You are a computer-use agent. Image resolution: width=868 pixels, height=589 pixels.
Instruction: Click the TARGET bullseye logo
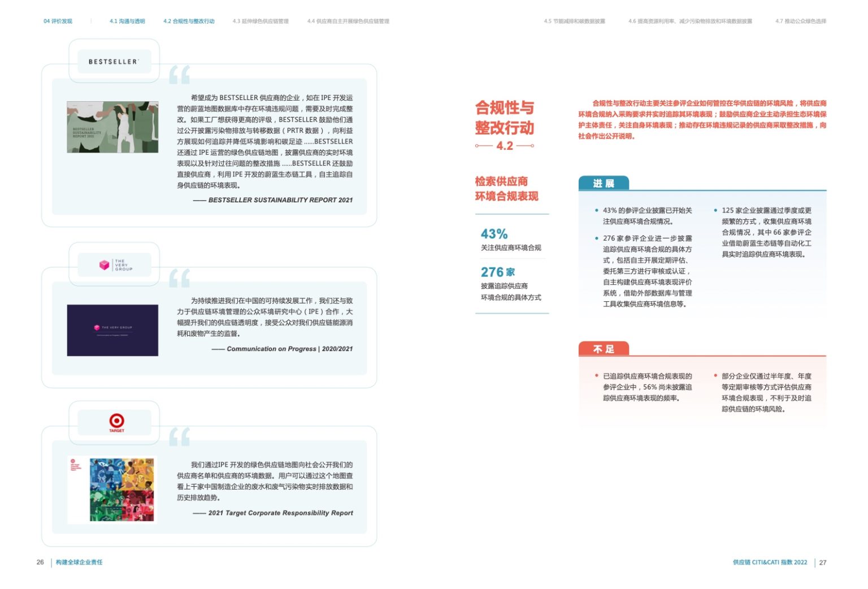116,421
